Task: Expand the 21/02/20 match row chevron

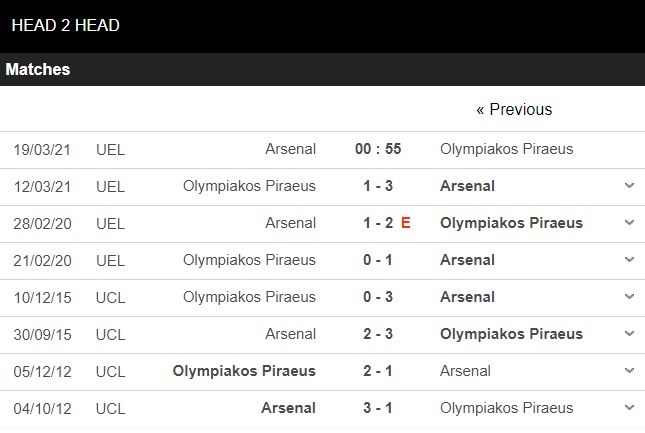Action: 629,260
